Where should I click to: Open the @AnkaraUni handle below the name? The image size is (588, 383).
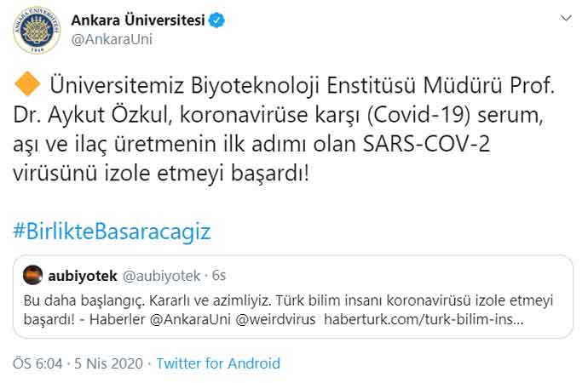tap(112, 39)
